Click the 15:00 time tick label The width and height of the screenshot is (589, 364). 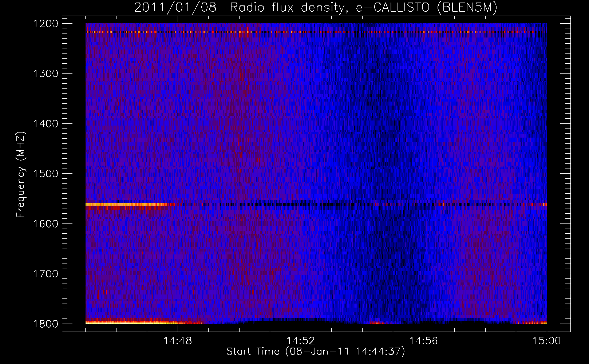[x=547, y=341]
